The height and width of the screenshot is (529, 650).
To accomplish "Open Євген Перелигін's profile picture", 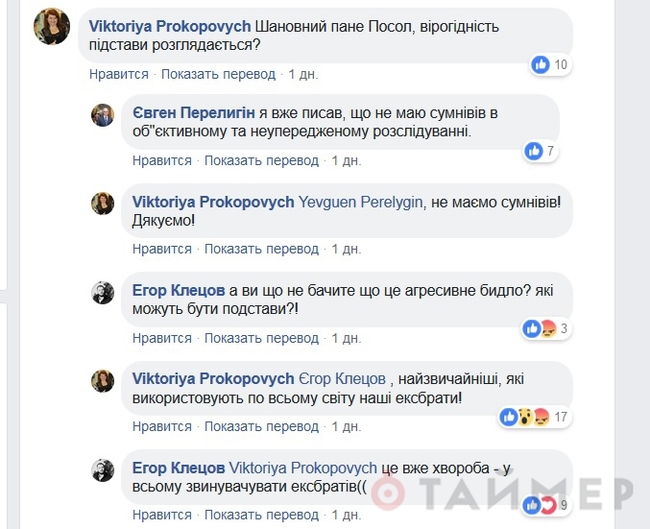I will [x=103, y=115].
